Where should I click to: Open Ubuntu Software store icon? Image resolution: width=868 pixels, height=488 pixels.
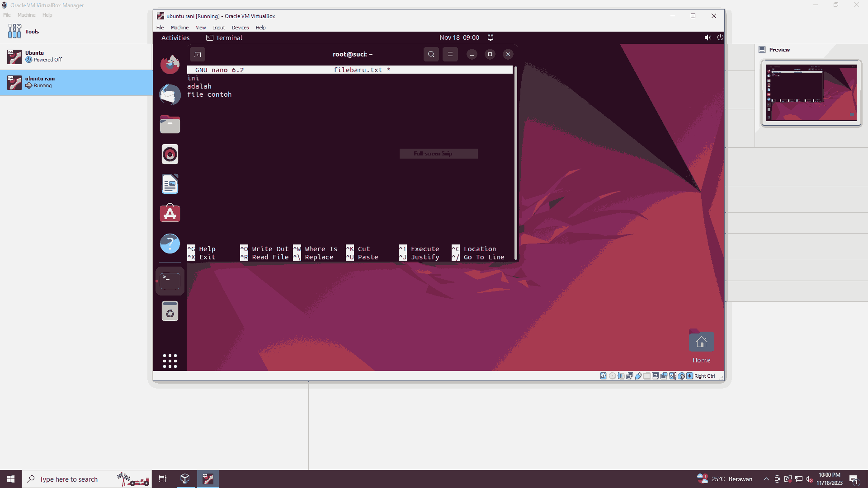point(170,213)
